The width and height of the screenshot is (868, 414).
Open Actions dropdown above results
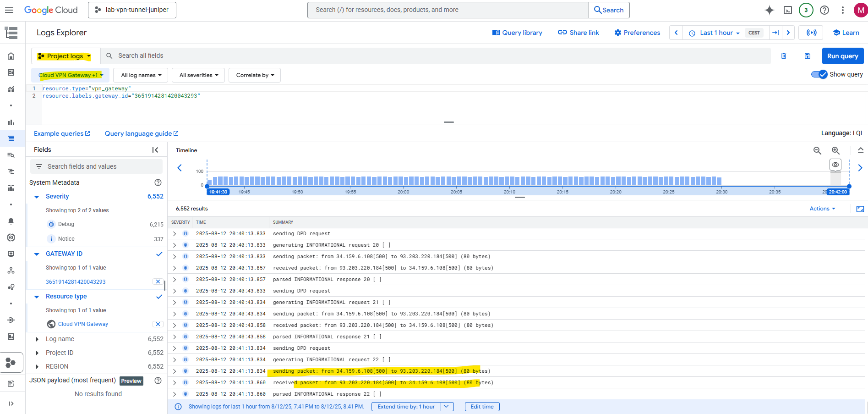(822, 209)
